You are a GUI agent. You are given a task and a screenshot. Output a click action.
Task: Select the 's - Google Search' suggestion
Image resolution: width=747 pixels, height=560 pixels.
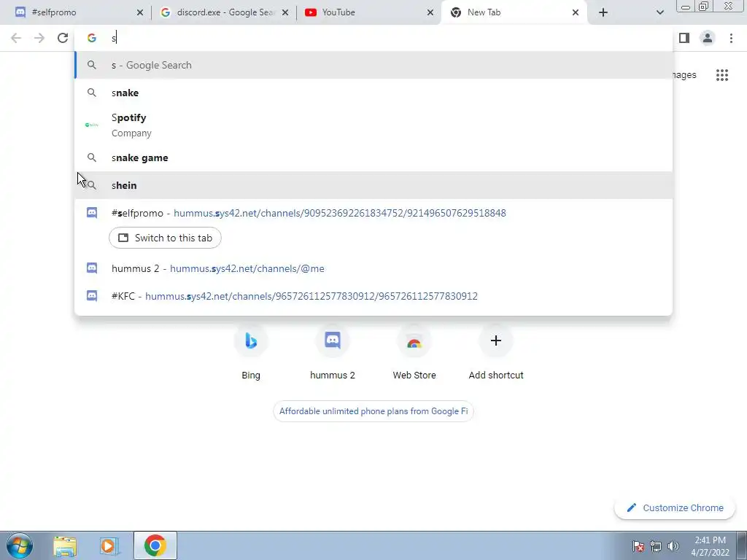pos(373,65)
